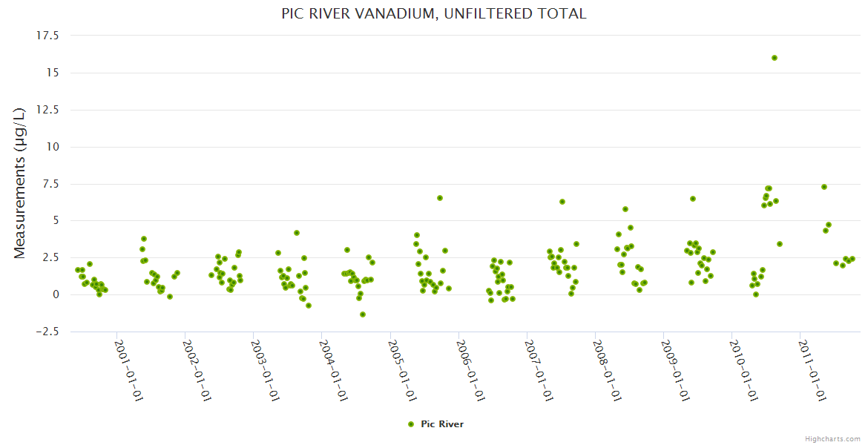Select the highest 2007 point, above 6
This screenshot has width=868, height=445.
562,202
